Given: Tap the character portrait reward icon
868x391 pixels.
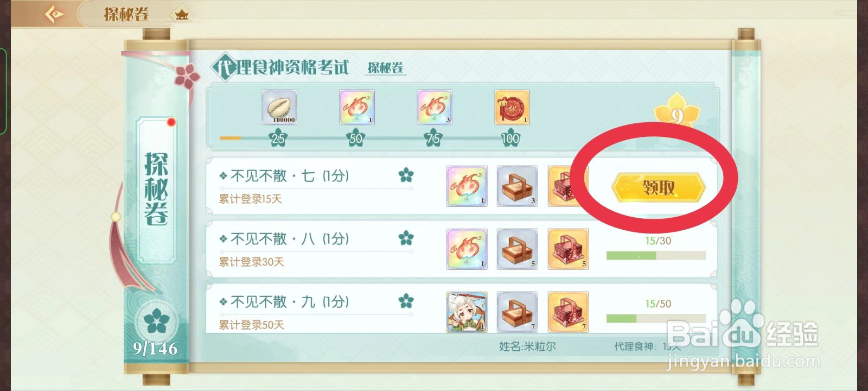Looking at the screenshot, I should [x=467, y=312].
